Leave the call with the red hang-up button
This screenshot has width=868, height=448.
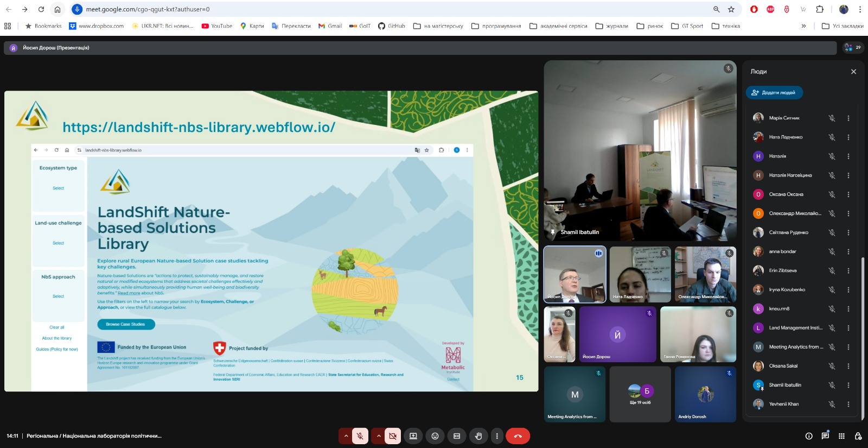518,436
